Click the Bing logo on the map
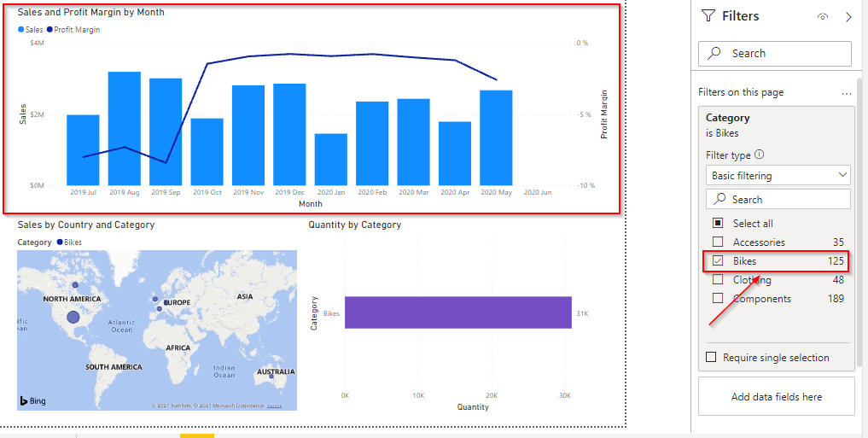 point(32,400)
